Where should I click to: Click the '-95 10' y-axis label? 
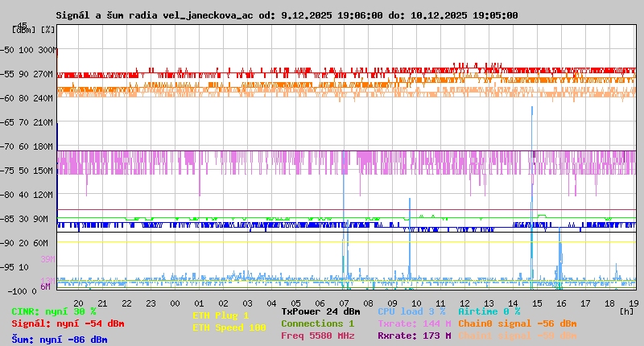[15, 268]
